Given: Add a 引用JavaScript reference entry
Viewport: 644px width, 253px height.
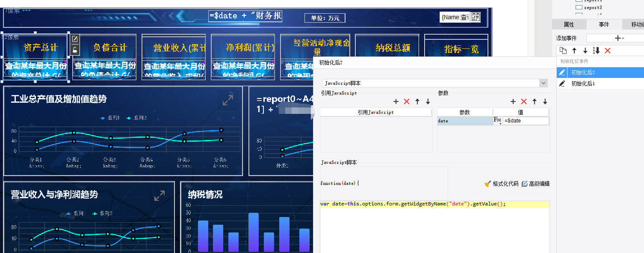Looking at the screenshot, I should (x=396, y=101).
